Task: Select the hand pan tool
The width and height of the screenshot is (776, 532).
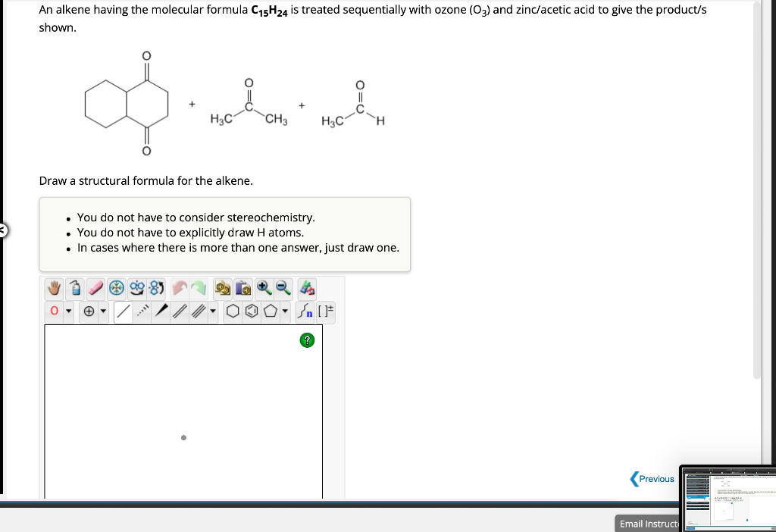Action: [55, 288]
